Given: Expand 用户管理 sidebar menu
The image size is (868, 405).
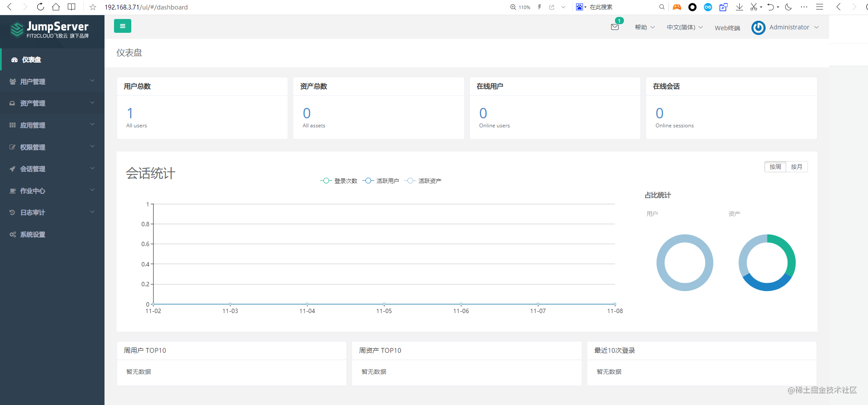Looking at the screenshot, I should pos(52,82).
